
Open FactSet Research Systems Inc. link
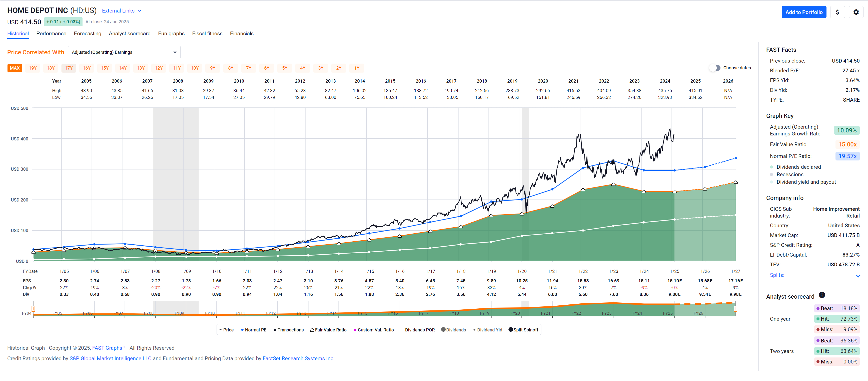coord(298,358)
